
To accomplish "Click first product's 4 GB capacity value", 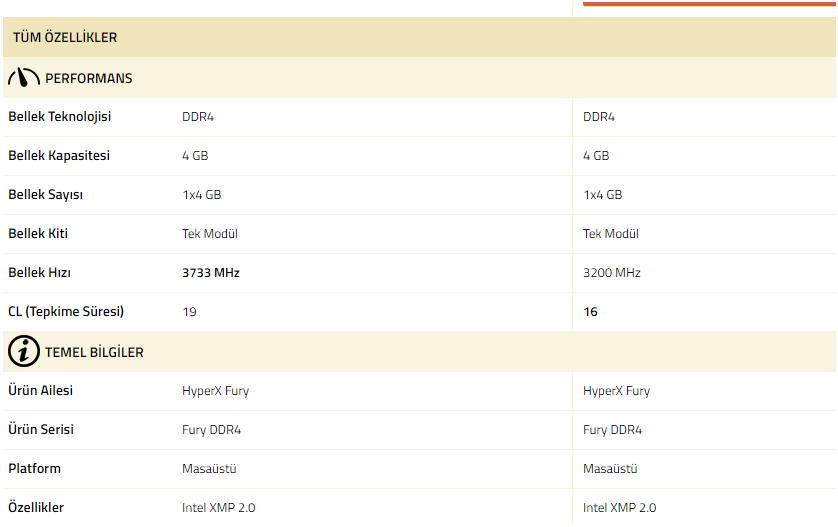I will 195,156.
